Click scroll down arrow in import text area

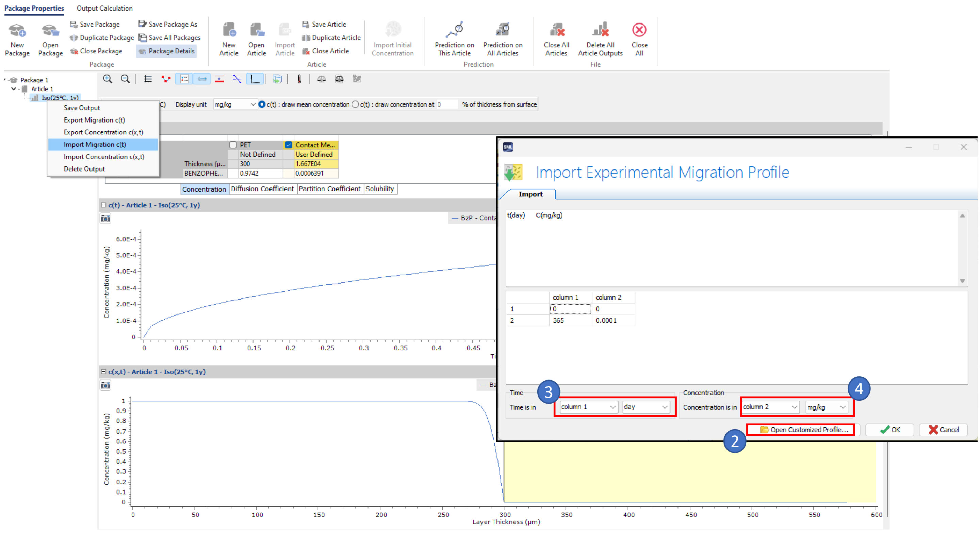[x=962, y=281]
